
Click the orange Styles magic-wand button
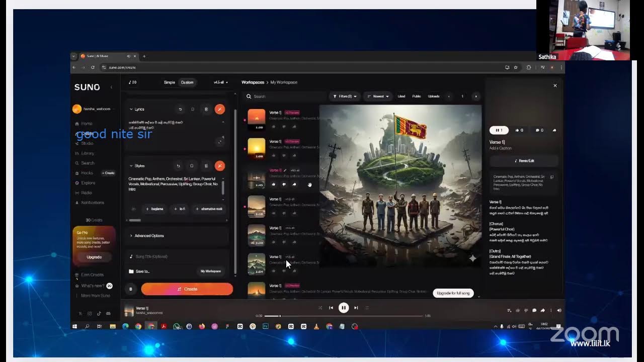pyautogui.click(x=220, y=166)
